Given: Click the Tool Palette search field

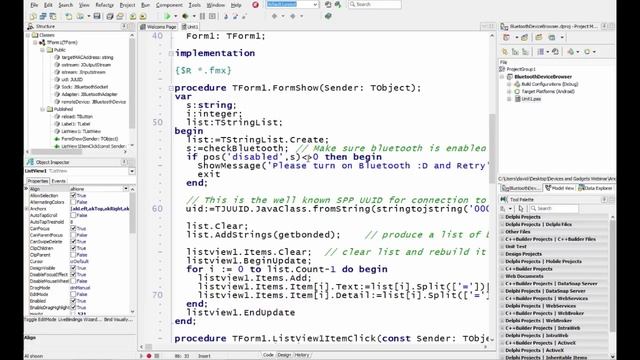Looking at the screenshot, I should (553, 209).
